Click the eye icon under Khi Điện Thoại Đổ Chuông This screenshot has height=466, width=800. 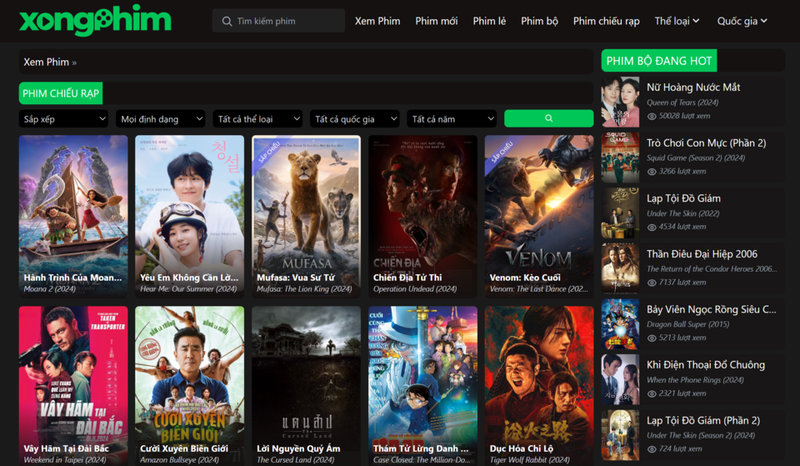652,394
